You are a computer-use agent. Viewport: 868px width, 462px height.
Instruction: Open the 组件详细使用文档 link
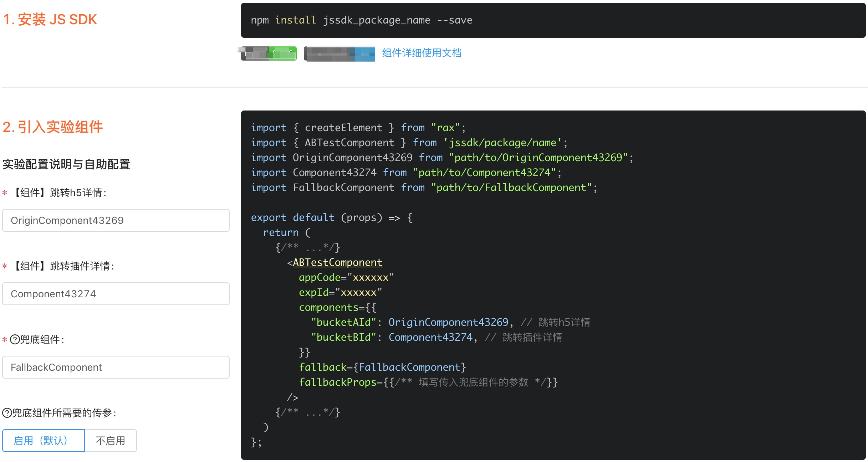point(422,53)
